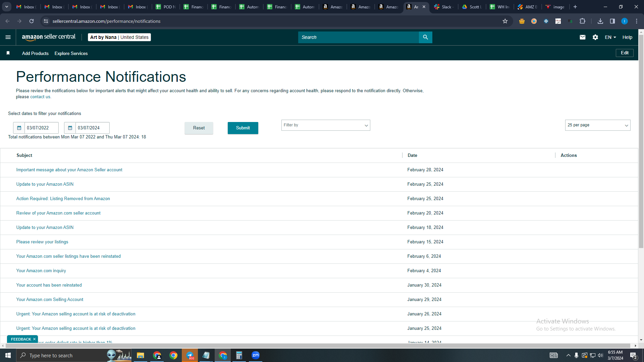Click the Seller Central search box
Viewport: 644px width, 362px height.
coord(358,37)
